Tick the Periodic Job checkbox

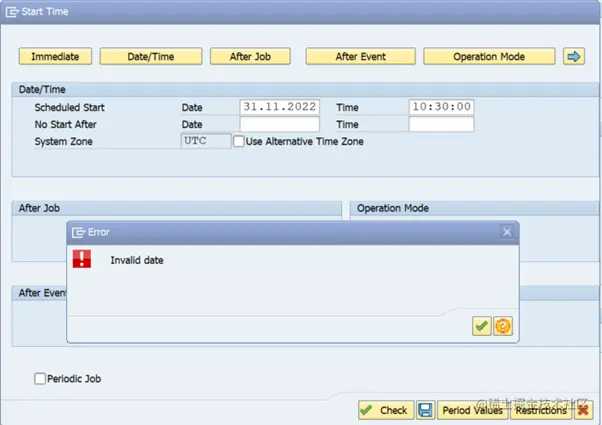pyautogui.click(x=40, y=379)
